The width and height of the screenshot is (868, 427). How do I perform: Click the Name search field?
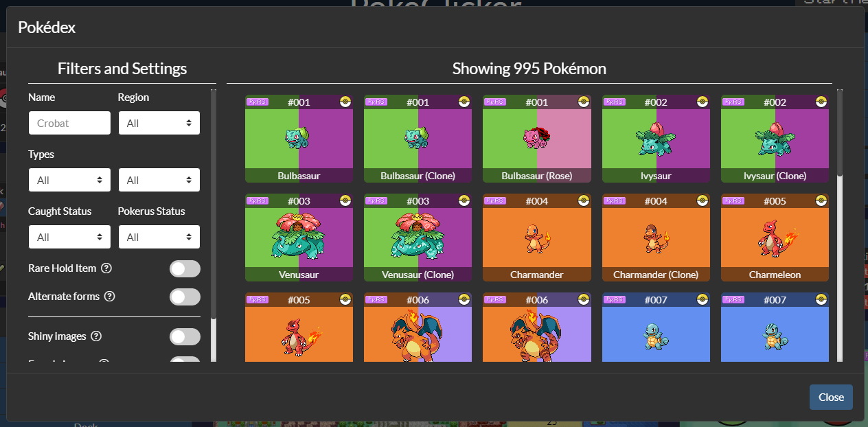coord(69,123)
